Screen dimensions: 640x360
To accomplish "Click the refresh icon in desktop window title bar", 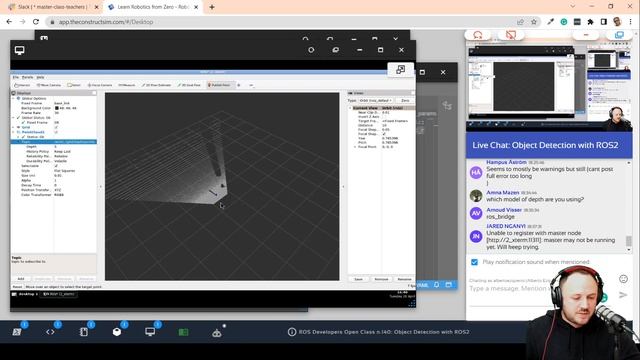I will pos(311,50).
